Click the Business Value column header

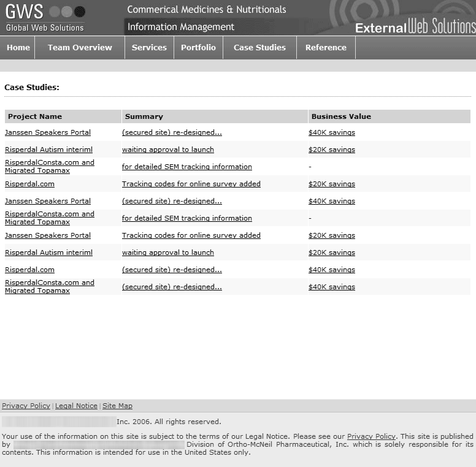(341, 116)
